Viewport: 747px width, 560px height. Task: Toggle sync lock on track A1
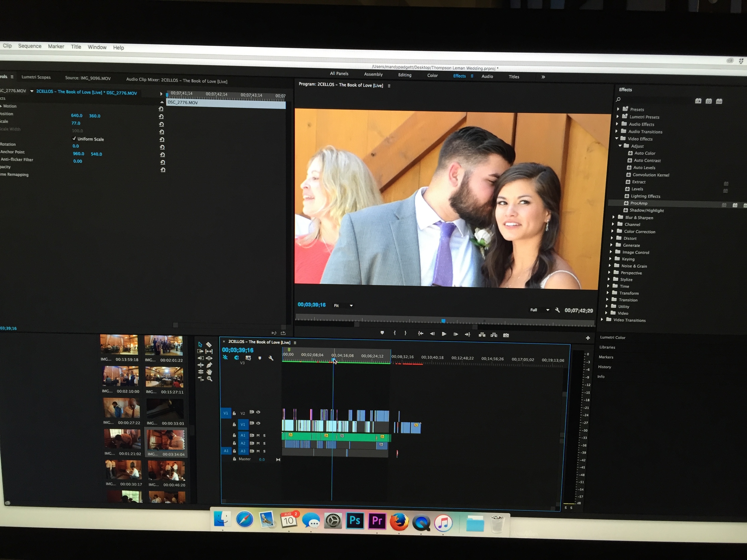[252, 435]
